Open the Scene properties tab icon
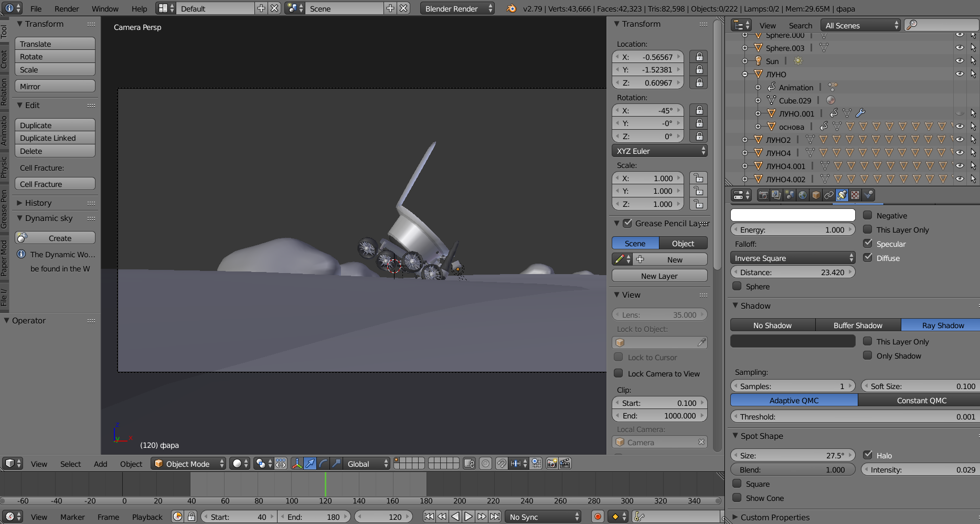The height and width of the screenshot is (524, 980). (x=790, y=195)
